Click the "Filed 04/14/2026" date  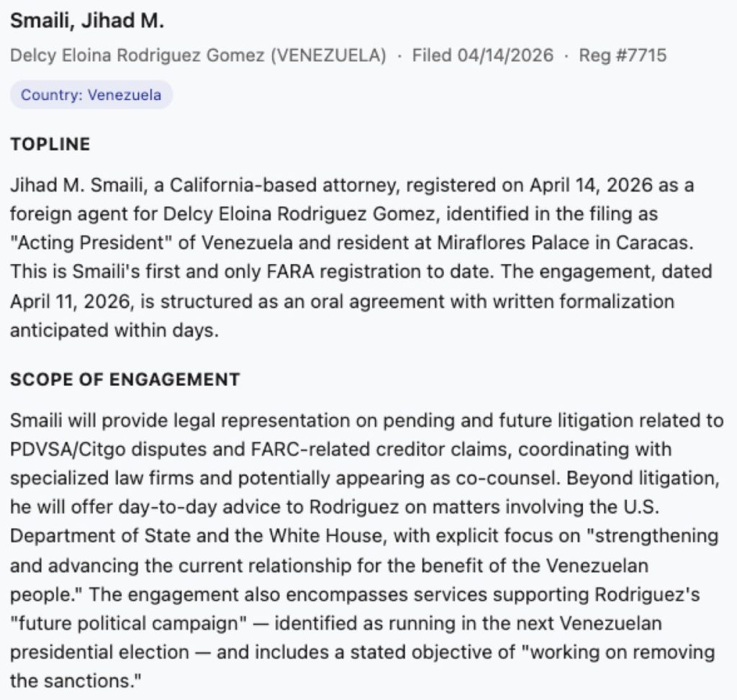(x=483, y=55)
